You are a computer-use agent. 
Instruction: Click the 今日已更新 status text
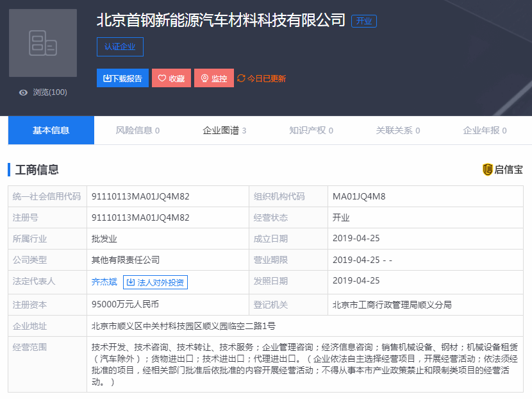pos(267,78)
